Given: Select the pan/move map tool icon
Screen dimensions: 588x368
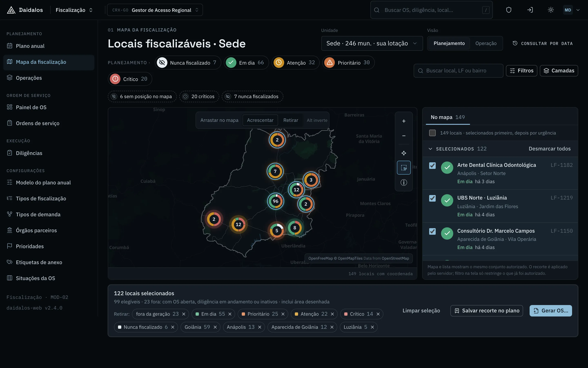Looking at the screenshot, I should (x=404, y=153).
